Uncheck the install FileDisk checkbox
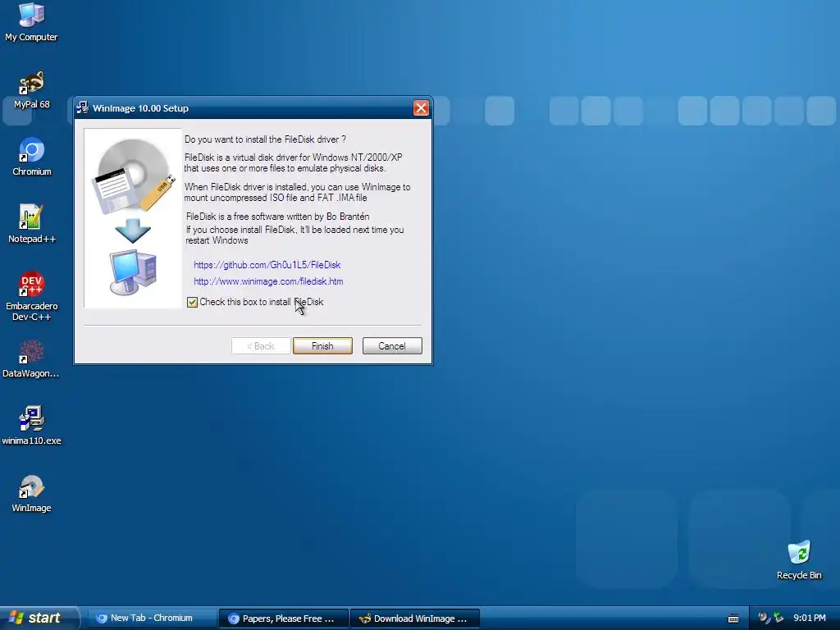Screen dimensions: 840x630 click(192, 302)
